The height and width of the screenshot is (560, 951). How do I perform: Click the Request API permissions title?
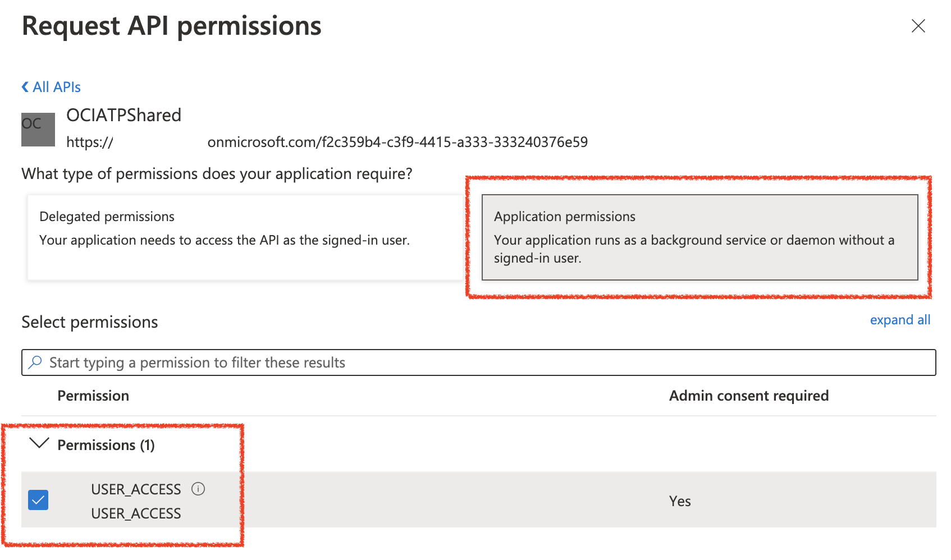pos(171,26)
